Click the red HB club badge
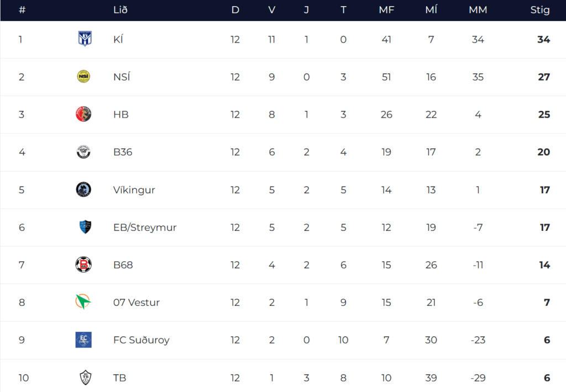This screenshot has height=392, width=566. [x=83, y=114]
